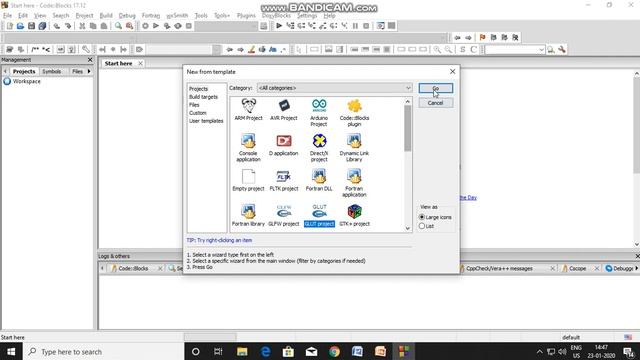The height and width of the screenshot is (360, 640).
Task: Select Projects wizard type
Action: [198, 89]
